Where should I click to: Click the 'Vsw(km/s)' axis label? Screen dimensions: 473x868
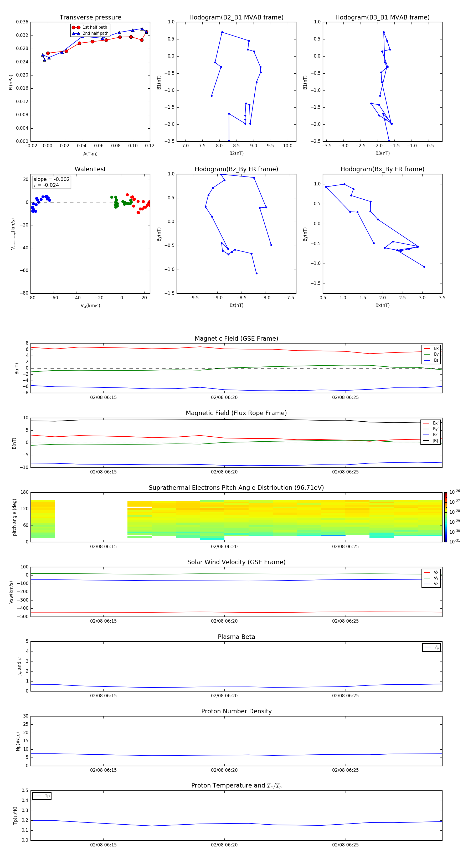click(11, 592)
